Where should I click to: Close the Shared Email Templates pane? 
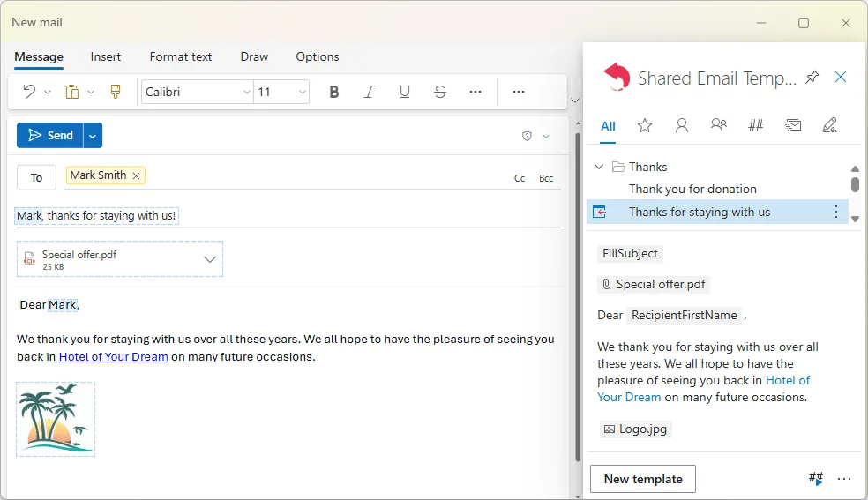coord(841,78)
